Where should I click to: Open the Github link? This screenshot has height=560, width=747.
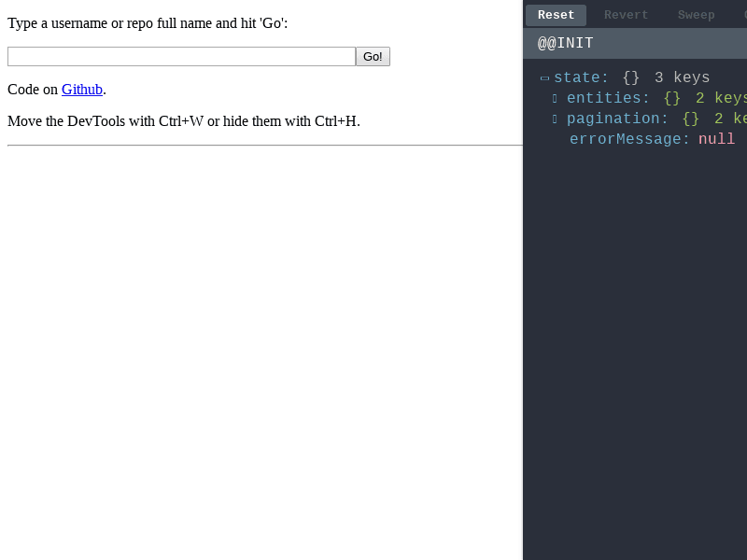[x=82, y=89]
